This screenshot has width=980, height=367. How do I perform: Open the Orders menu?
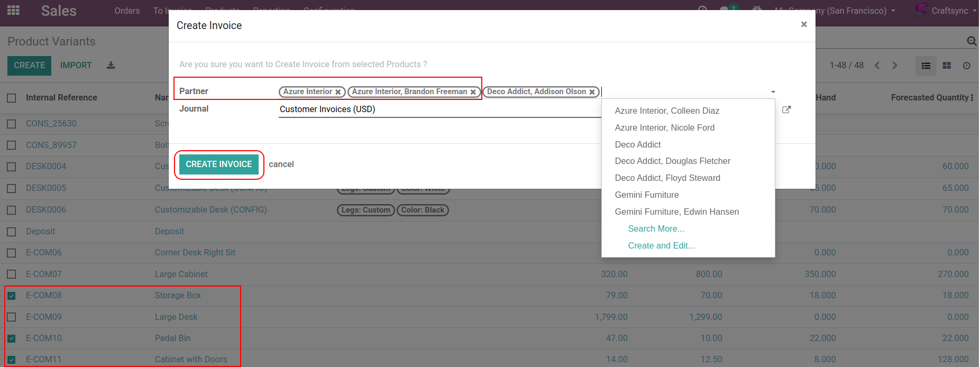127,11
